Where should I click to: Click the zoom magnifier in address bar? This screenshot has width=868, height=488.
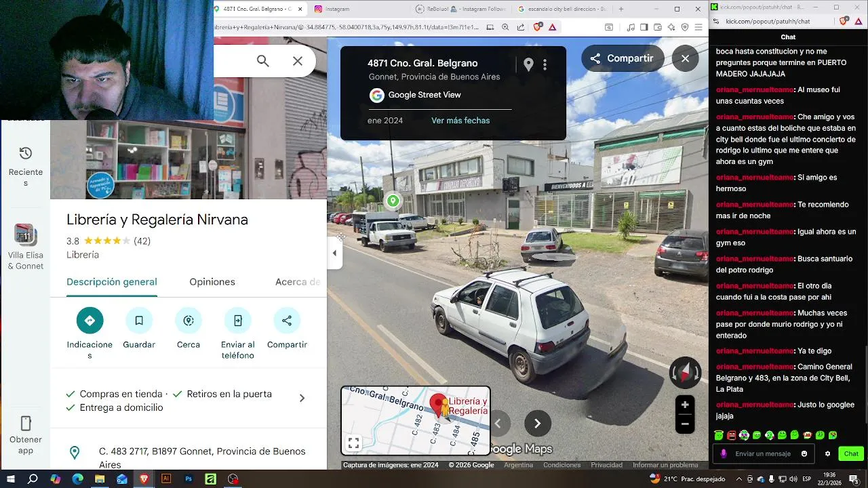505,27
